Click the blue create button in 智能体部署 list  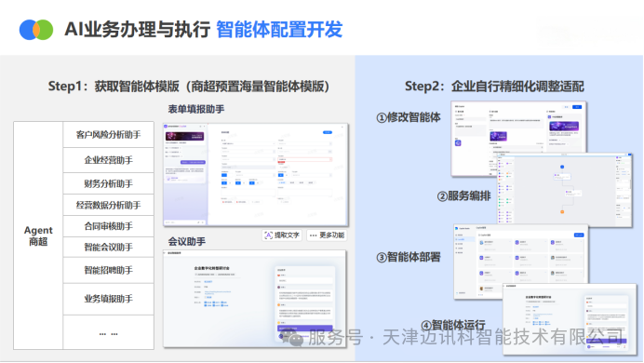pos(579,235)
